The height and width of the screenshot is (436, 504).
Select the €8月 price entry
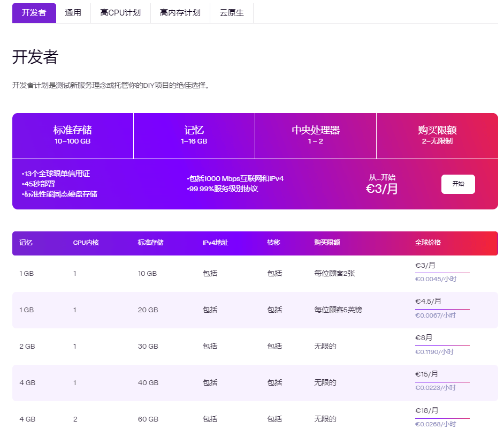[x=424, y=337]
